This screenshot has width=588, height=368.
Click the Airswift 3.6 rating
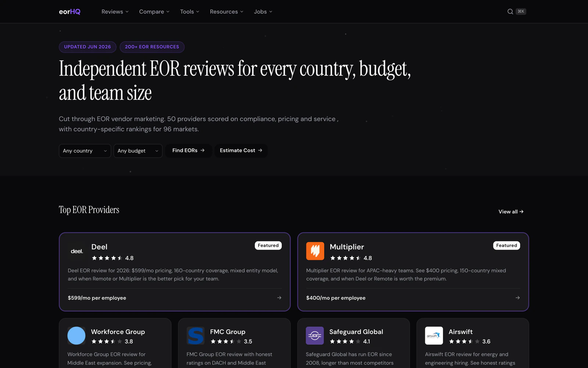[x=470, y=342]
